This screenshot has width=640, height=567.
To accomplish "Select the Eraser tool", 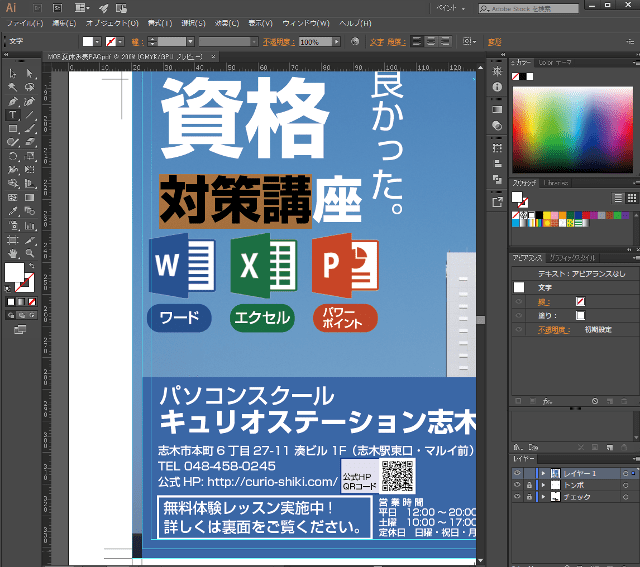I will pyautogui.click(x=29, y=142).
